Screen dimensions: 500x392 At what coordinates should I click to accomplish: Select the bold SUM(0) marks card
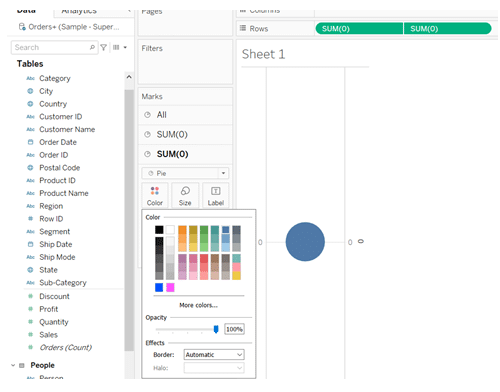[x=185, y=154]
